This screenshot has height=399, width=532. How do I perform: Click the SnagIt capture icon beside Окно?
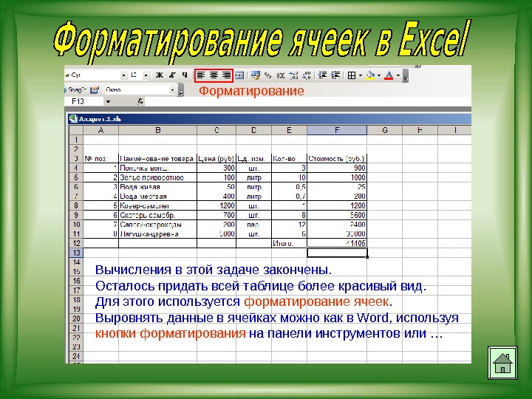point(95,90)
